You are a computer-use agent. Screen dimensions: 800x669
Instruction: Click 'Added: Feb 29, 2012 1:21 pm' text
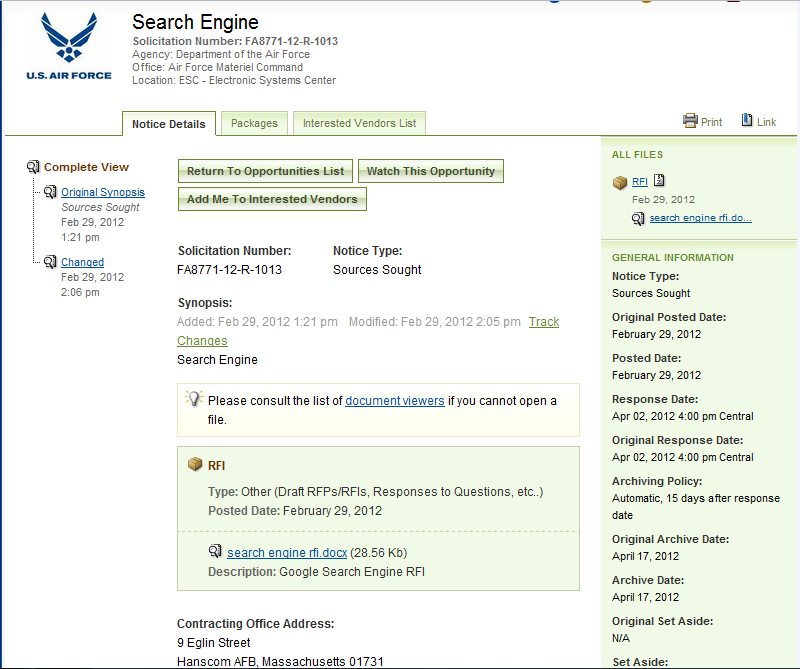tap(257, 321)
